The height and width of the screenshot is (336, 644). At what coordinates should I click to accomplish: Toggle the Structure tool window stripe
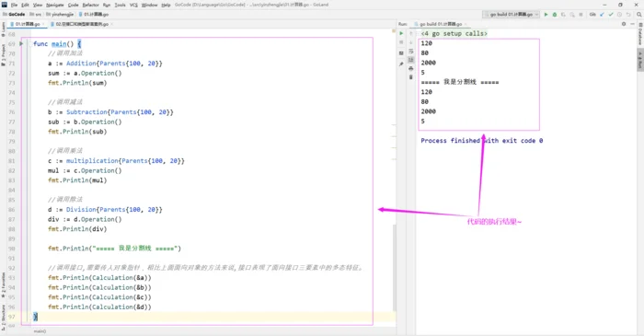tap(4, 317)
